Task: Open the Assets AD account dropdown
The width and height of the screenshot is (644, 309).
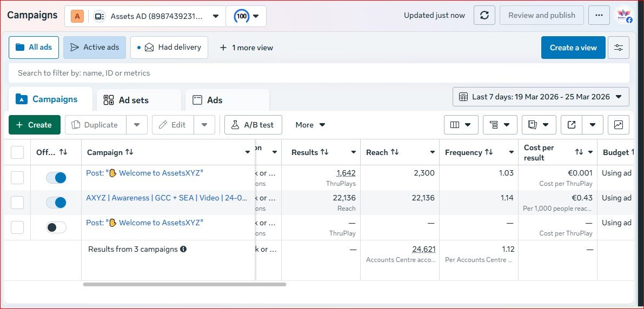Action: pyautogui.click(x=157, y=16)
